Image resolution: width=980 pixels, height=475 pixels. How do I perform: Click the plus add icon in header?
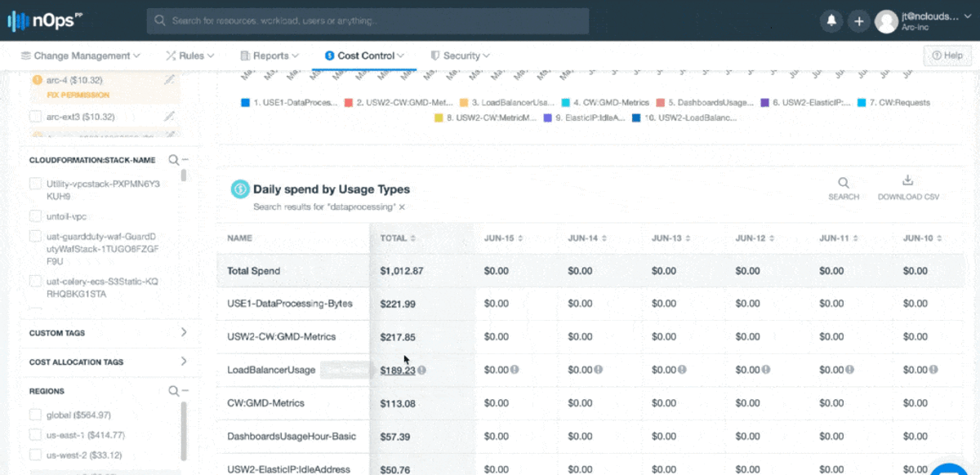pos(859,21)
